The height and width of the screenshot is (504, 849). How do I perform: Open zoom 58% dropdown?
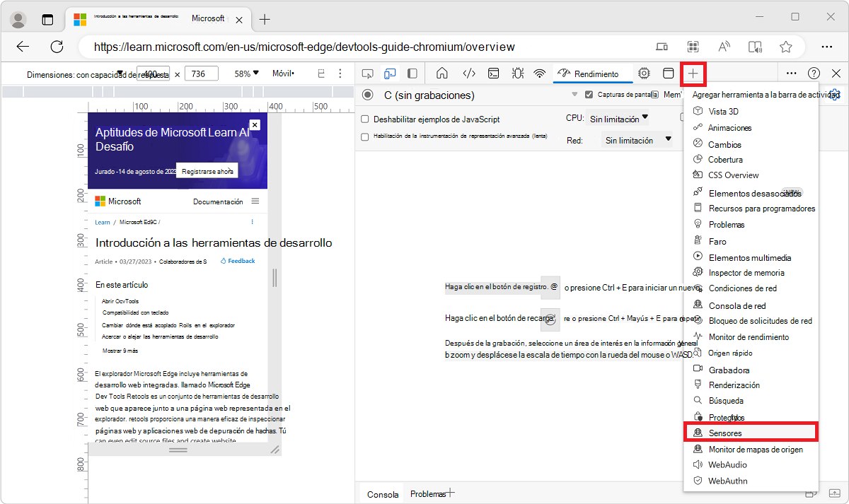(x=247, y=74)
